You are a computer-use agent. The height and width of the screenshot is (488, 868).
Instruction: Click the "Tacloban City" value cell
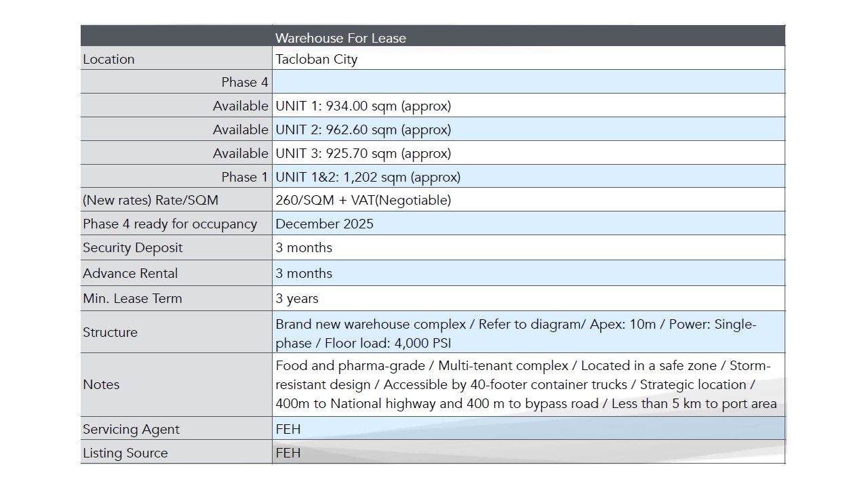(316, 59)
